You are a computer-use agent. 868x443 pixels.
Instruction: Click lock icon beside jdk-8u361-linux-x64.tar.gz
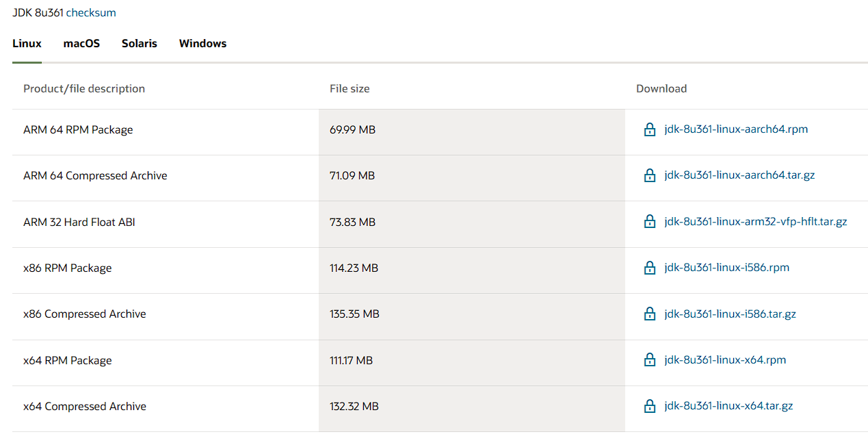[x=650, y=406]
